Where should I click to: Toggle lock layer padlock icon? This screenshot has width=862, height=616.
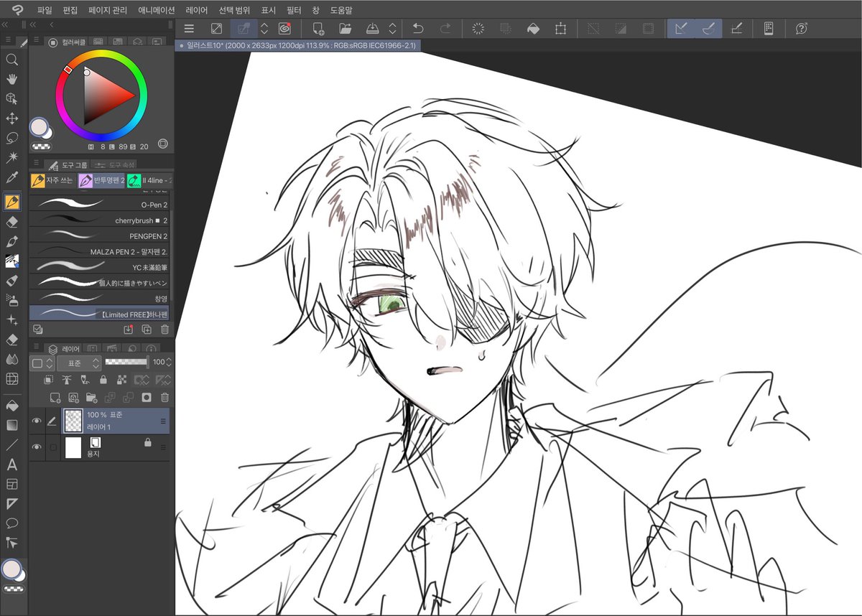click(x=103, y=380)
